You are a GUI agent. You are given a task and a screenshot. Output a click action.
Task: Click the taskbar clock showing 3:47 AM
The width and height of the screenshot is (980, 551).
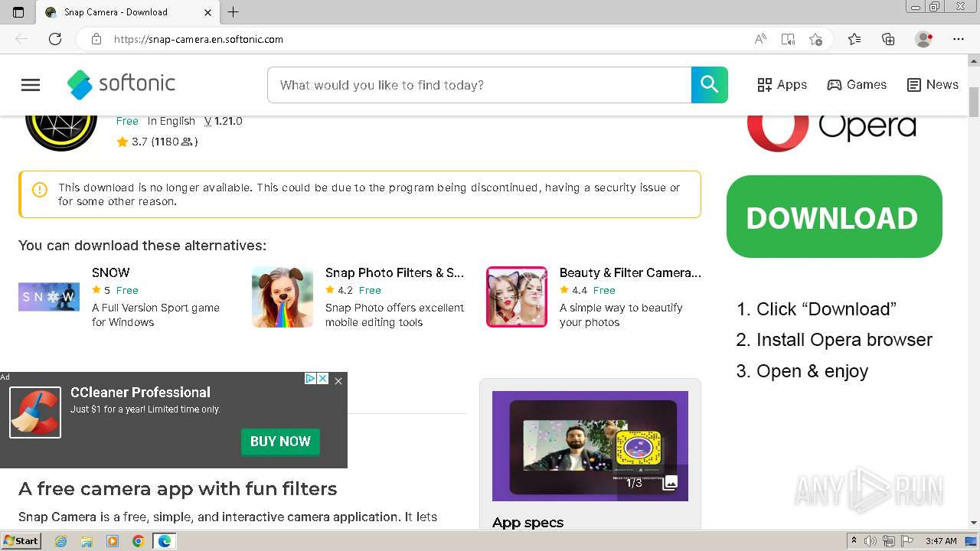pos(941,541)
